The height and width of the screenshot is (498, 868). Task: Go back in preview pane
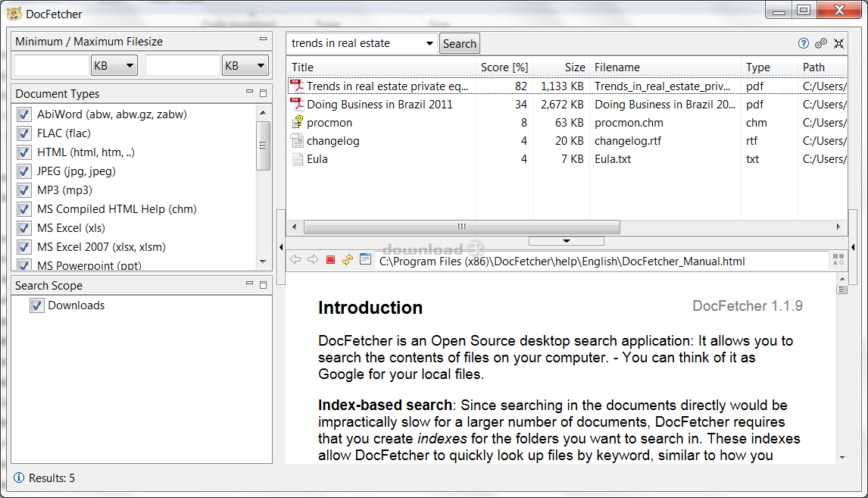pos(295,259)
